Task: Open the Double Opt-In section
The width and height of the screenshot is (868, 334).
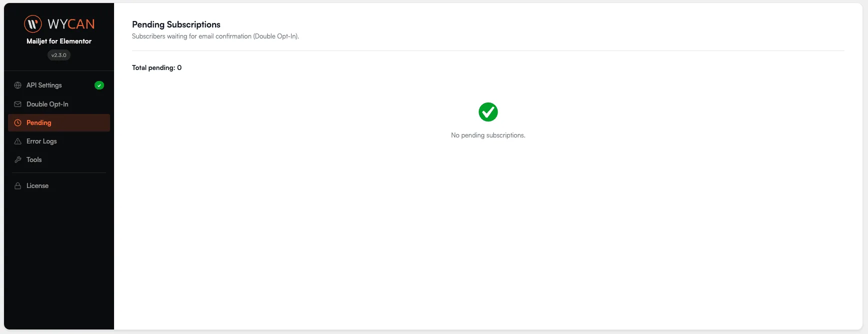Action: [x=59, y=104]
